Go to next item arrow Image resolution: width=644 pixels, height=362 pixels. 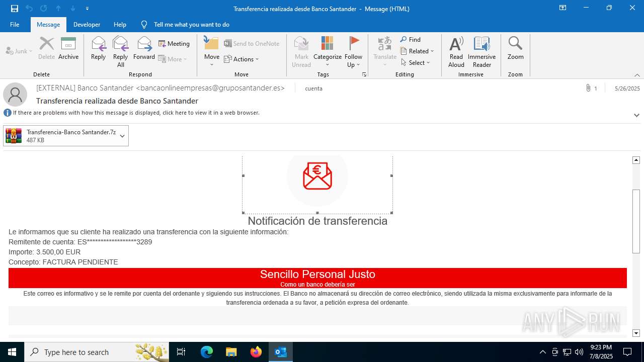(x=73, y=9)
